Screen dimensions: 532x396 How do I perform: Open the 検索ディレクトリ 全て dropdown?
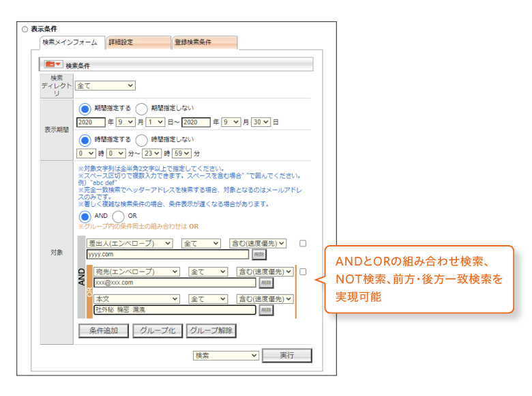pyautogui.click(x=105, y=85)
